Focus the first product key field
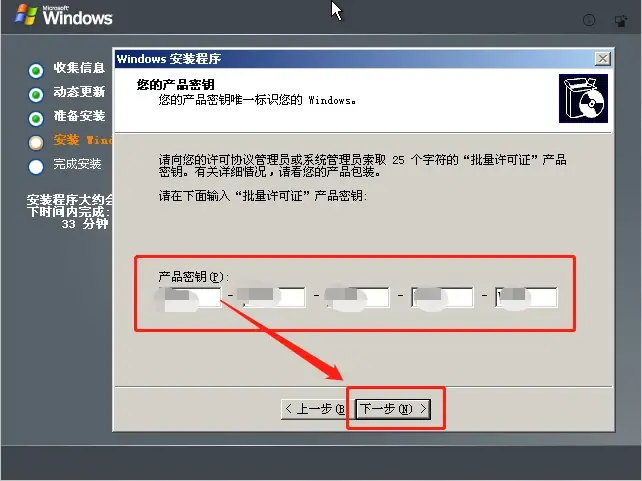Viewport: 642px width, 481px height. (190, 297)
